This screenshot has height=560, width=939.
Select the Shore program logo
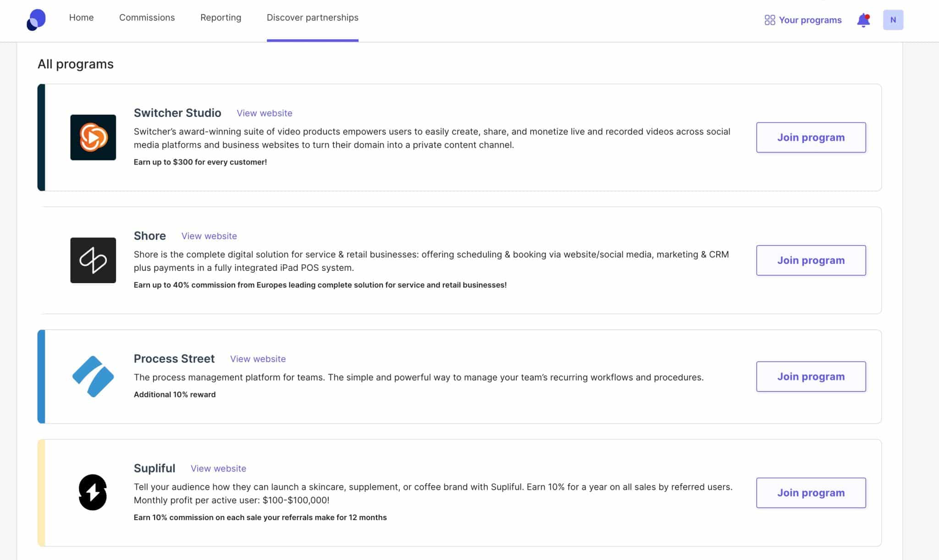(93, 260)
